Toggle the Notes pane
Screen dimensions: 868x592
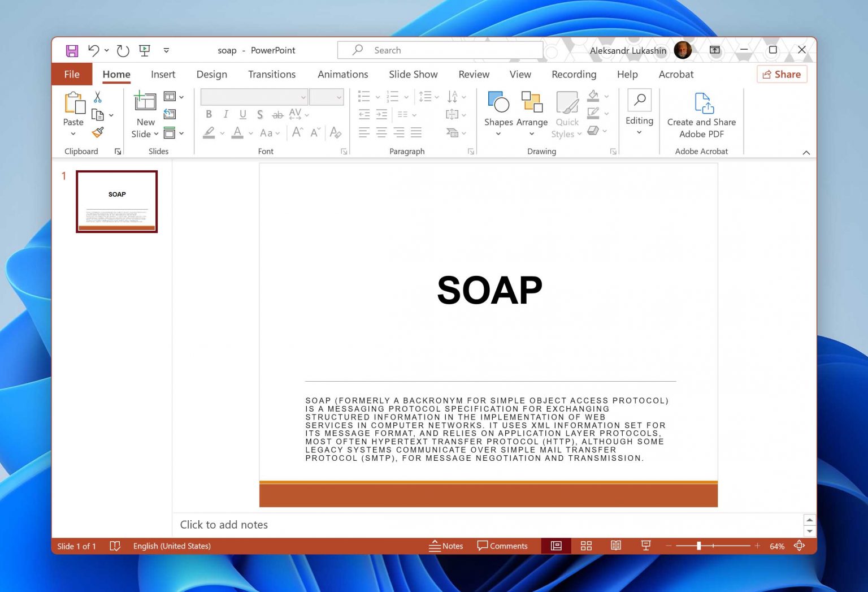click(446, 546)
